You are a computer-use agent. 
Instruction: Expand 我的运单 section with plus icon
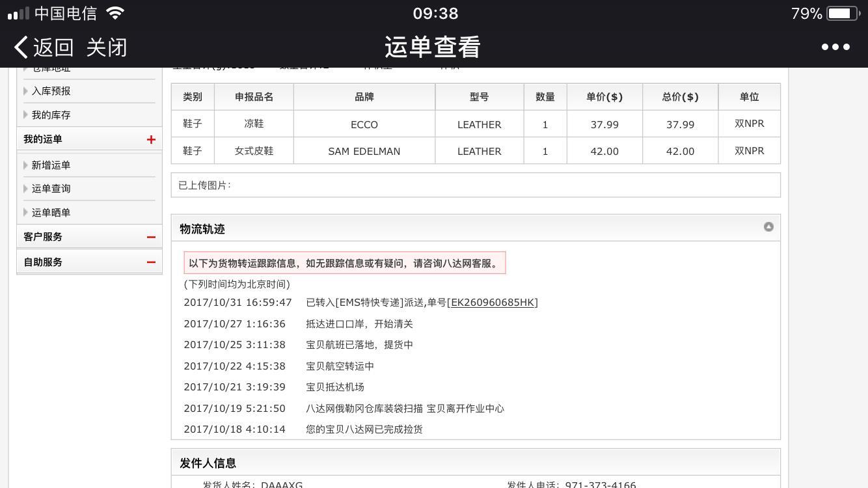151,139
